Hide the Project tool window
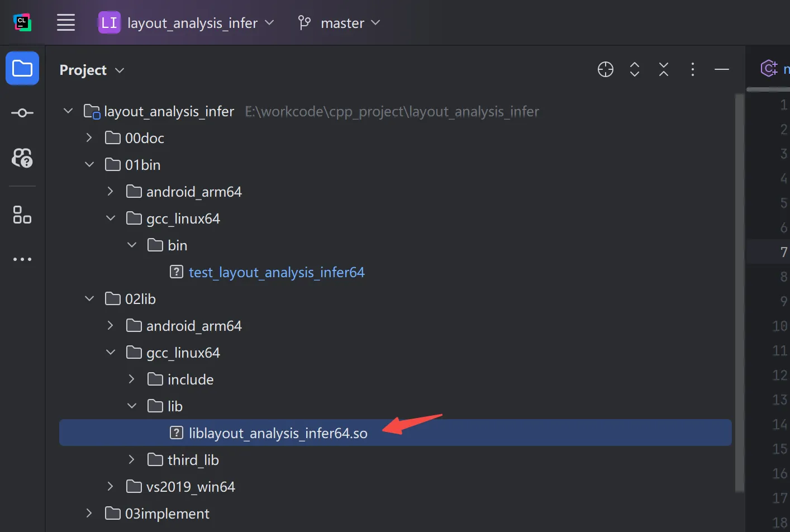790x532 pixels. tap(722, 69)
